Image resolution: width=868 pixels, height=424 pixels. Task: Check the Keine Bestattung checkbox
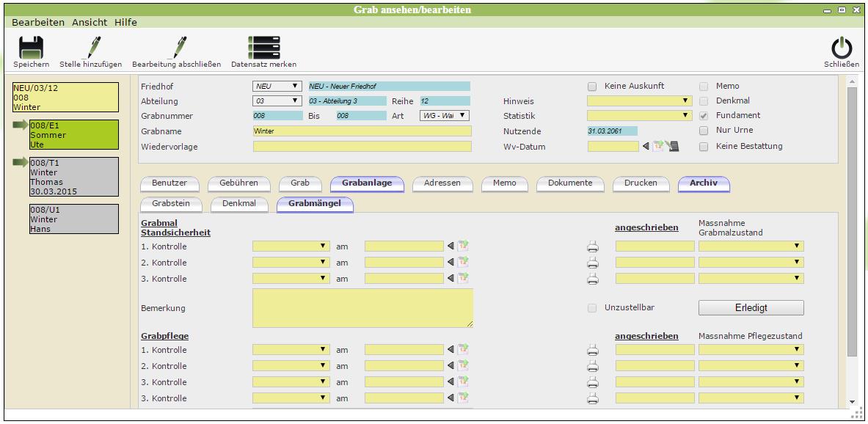coord(704,147)
